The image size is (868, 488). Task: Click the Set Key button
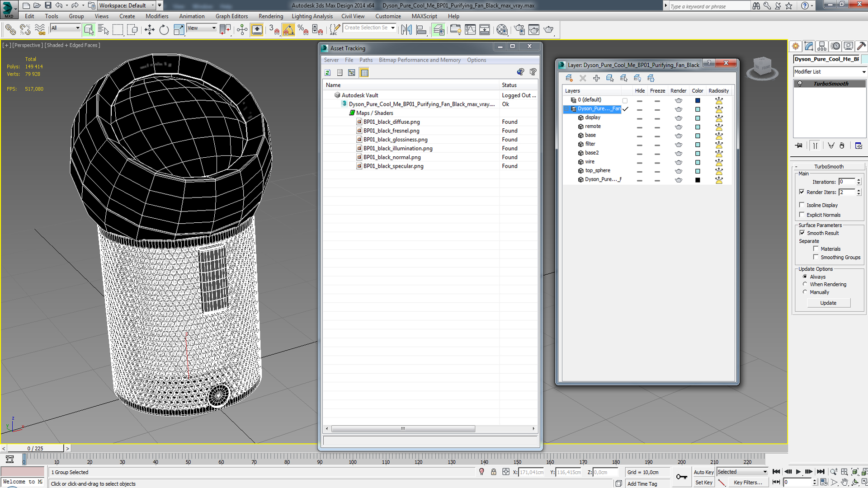pos(703,483)
